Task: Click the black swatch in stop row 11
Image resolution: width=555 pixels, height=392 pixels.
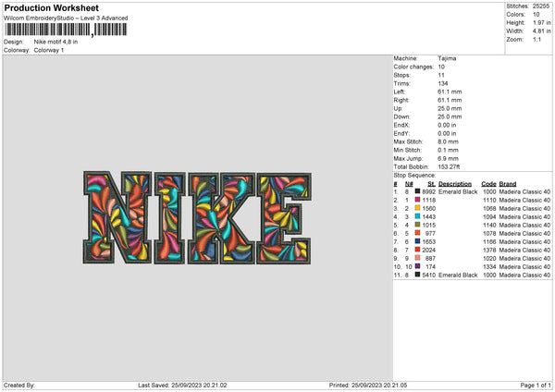Action: click(417, 275)
